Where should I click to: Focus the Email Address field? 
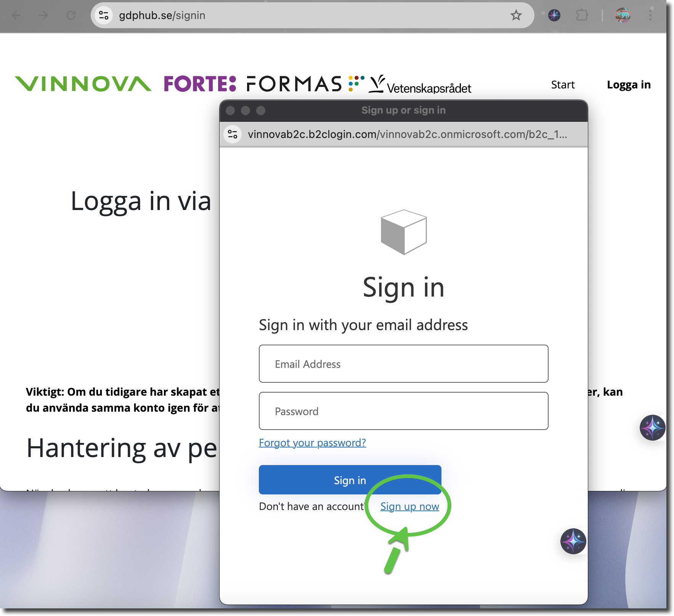click(x=403, y=364)
